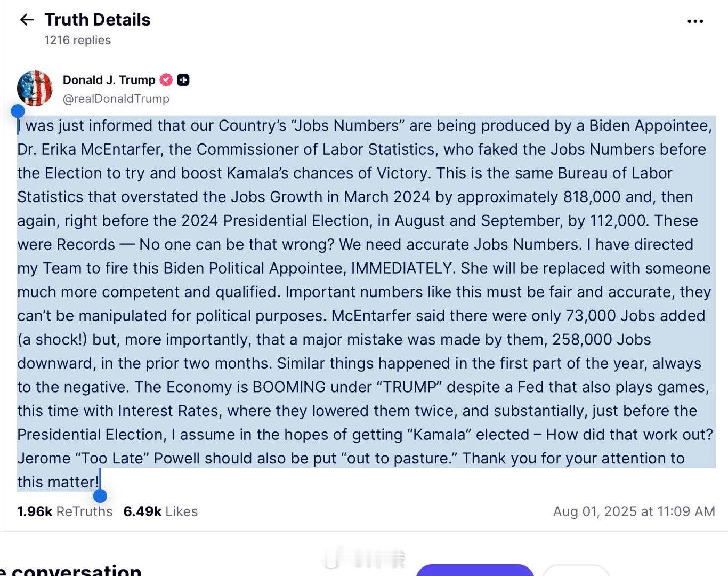Image resolution: width=728 pixels, height=576 pixels.
Task: Open the @realDonaldTrump handle link
Action: click(116, 99)
